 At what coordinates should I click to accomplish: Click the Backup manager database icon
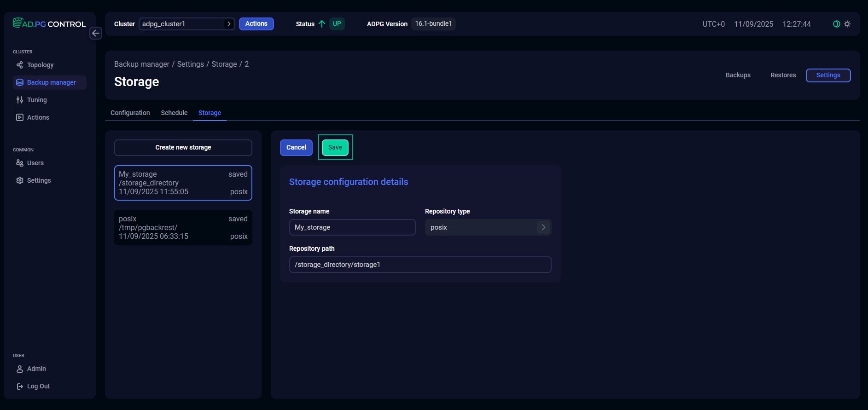click(x=20, y=82)
